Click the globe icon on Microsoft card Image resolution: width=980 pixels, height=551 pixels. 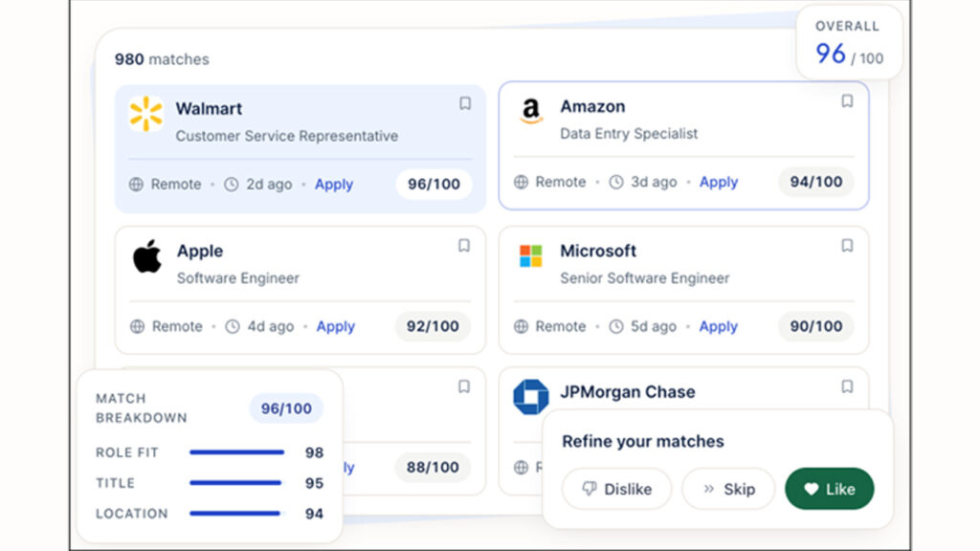point(521,326)
